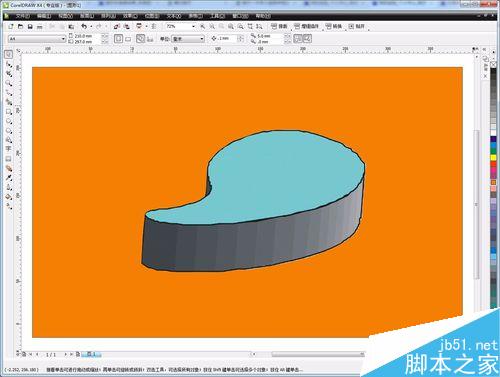The height and width of the screenshot is (377, 500).
Task: Expand the application launcher dropdown arrow
Action: pos(146,26)
